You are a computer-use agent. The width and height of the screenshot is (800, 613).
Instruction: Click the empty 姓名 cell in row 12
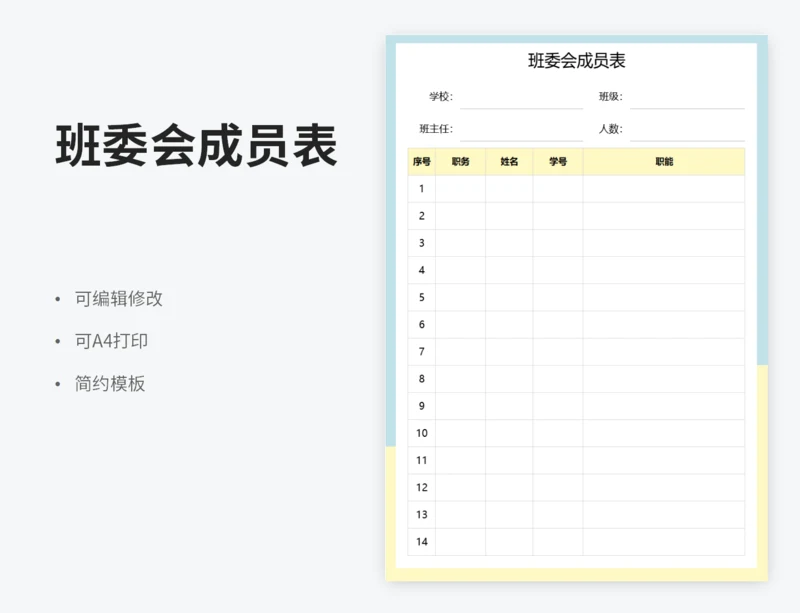click(509, 487)
